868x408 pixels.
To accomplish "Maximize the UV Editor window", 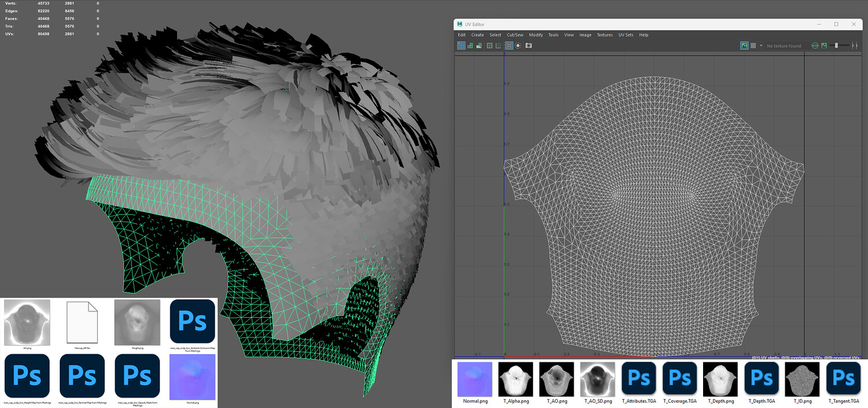I will coord(836,24).
